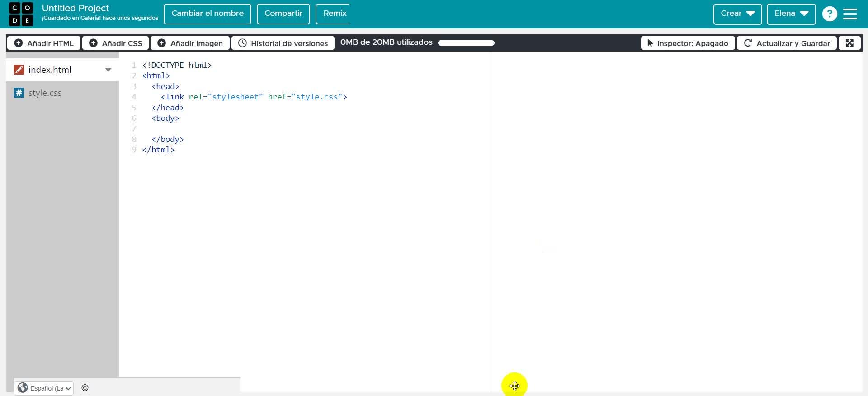Add a new CSS file
The width and height of the screenshot is (868, 396).
click(x=116, y=43)
